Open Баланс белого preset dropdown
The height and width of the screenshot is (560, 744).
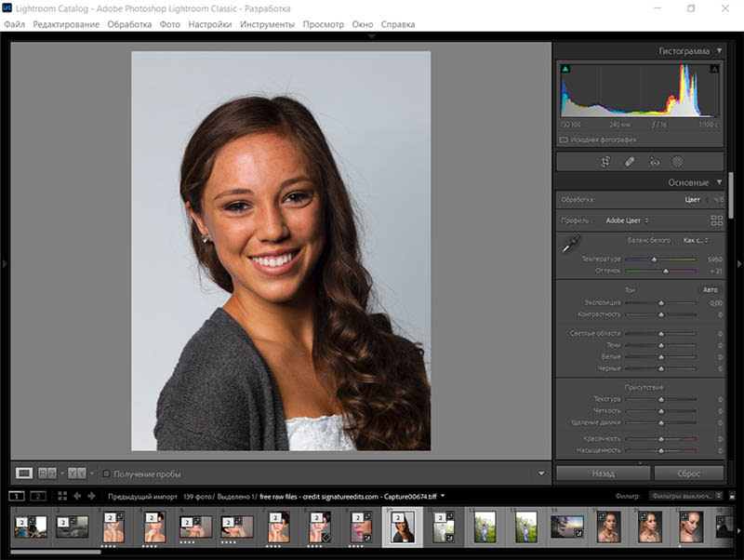(x=696, y=241)
